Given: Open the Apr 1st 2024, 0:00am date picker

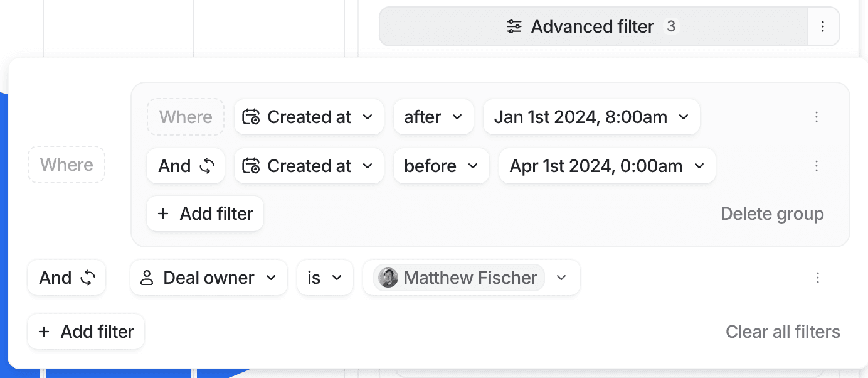Looking at the screenshot, I should (606, 166).
